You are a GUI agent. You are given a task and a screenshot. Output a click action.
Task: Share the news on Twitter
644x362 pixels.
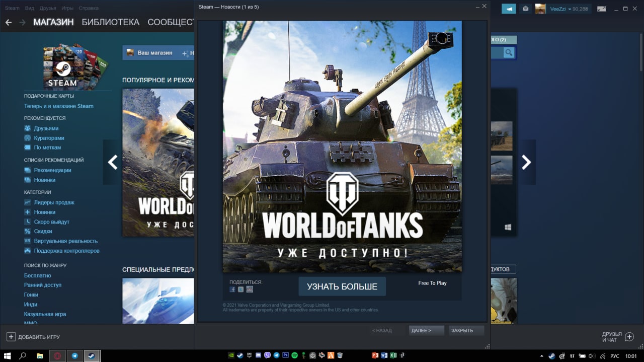240,289
